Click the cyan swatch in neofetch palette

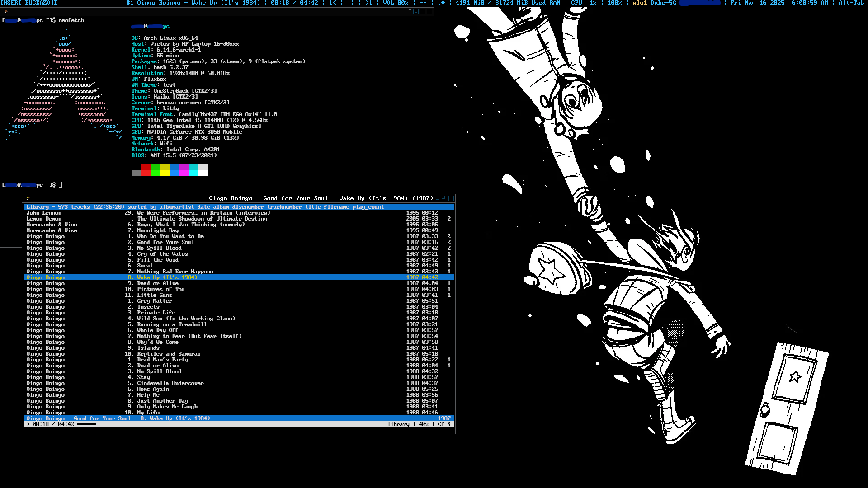[193, 170]
